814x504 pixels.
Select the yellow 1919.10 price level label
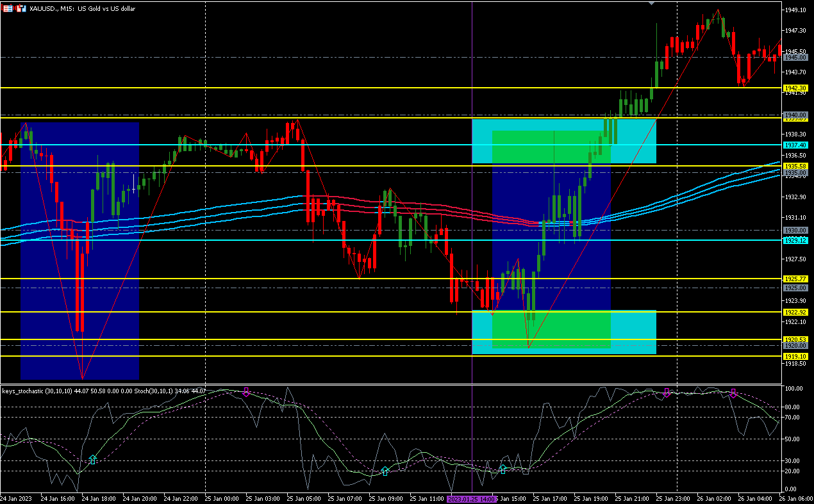coord(795,356)
